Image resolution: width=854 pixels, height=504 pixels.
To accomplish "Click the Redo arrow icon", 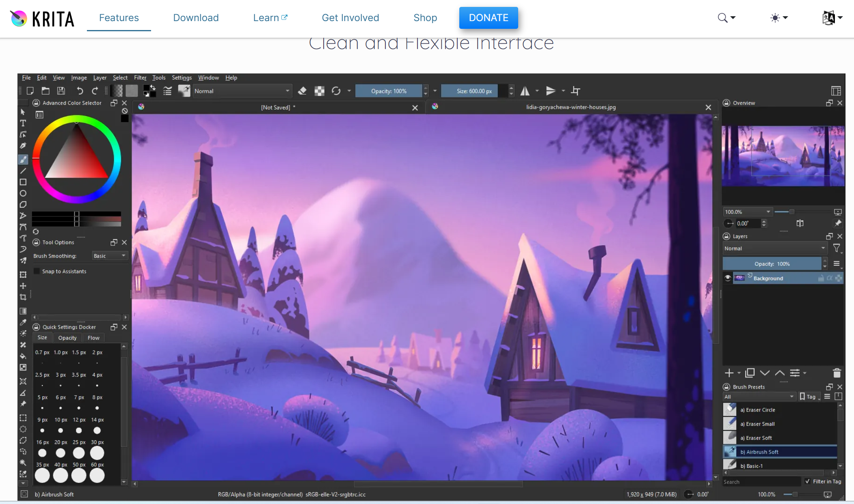I will click(95, 91).
